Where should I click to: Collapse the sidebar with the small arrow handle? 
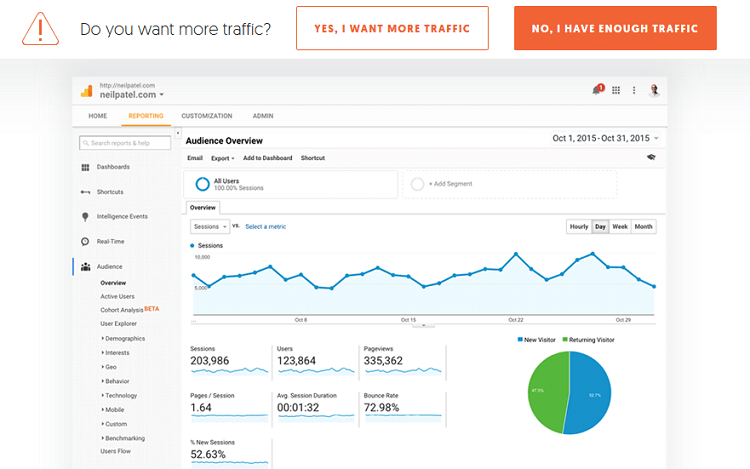pos(177,133)
